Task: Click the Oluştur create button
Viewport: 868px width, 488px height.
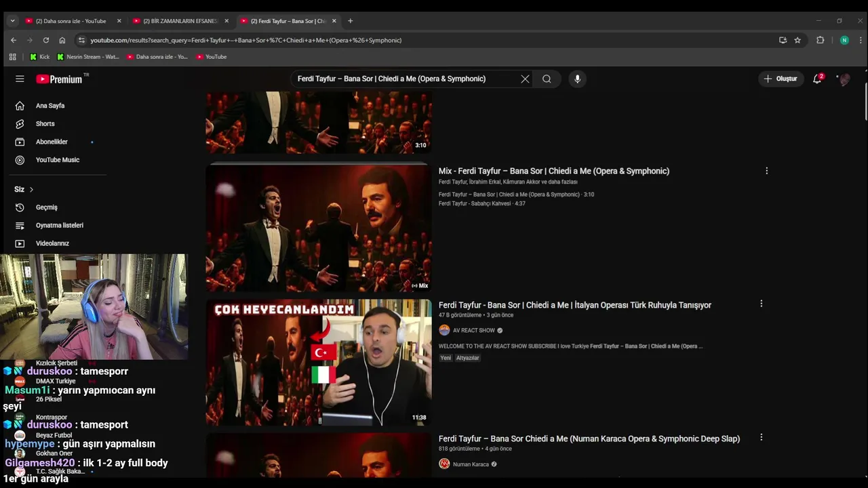Action: [x=781, y=79]
